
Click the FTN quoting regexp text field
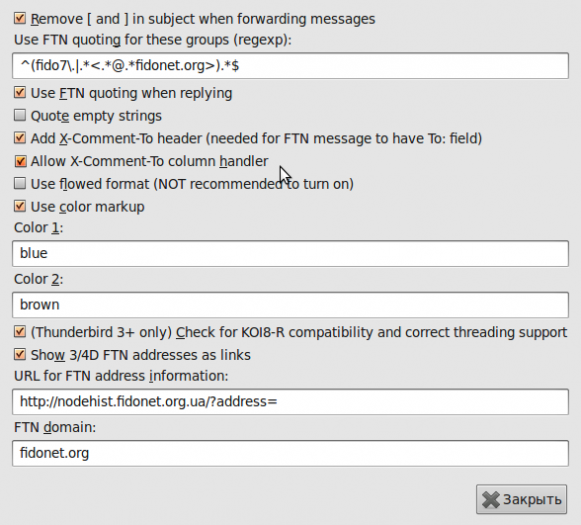[x=290, y=66]
